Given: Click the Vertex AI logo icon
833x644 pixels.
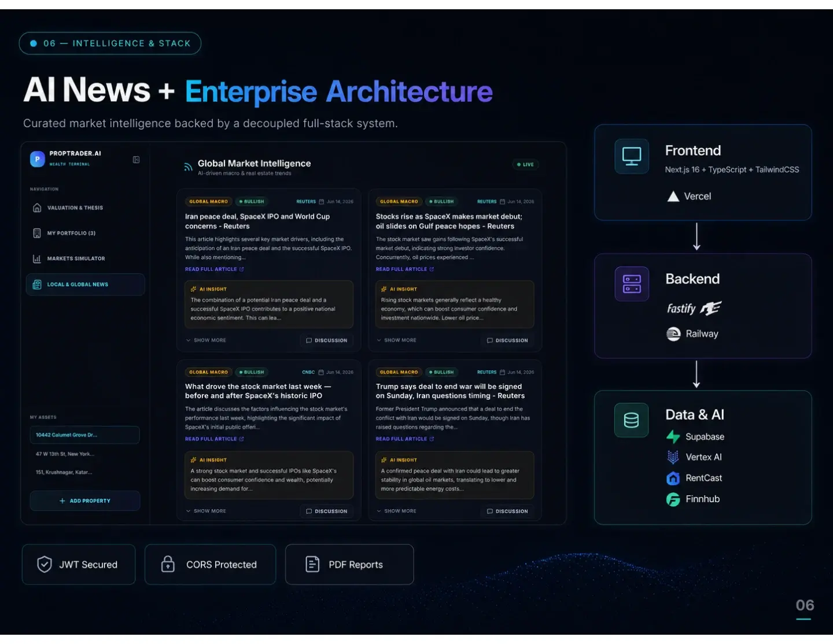Looking at the screenshot, I should (x=673, y=457).
